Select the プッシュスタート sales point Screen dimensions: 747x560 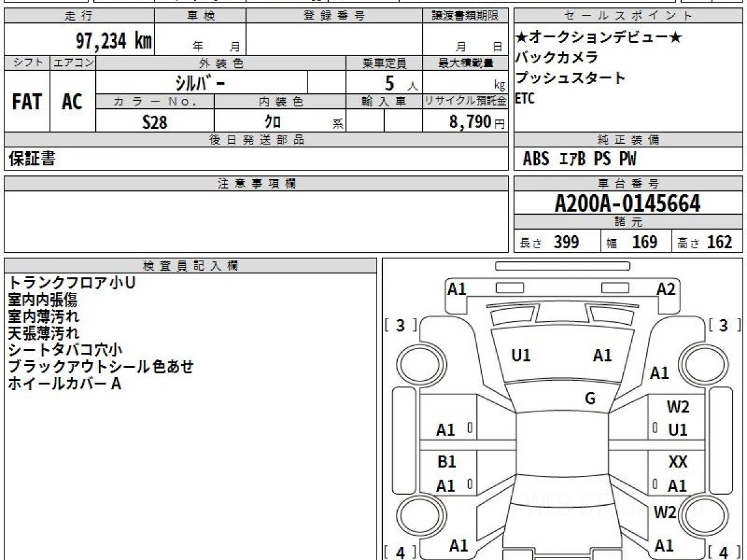click(571, 78)
